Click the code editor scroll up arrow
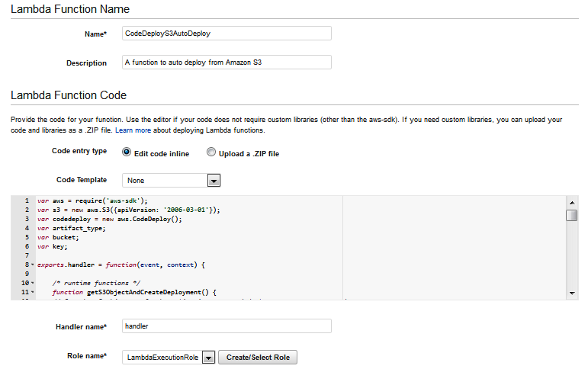 point(571,202)
